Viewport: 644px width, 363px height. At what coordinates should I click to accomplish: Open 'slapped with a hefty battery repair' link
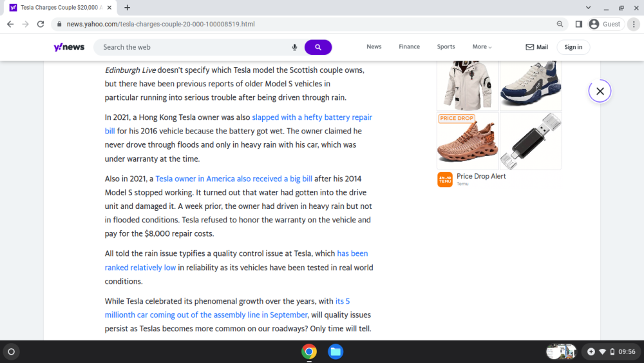(x=312, y=117)
